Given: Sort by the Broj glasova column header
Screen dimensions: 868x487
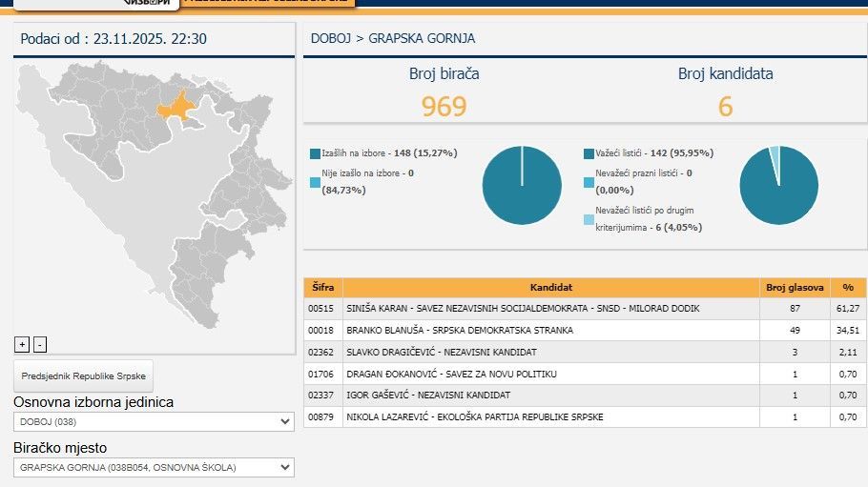Looking at the screenshot, I should click(794, 288).
